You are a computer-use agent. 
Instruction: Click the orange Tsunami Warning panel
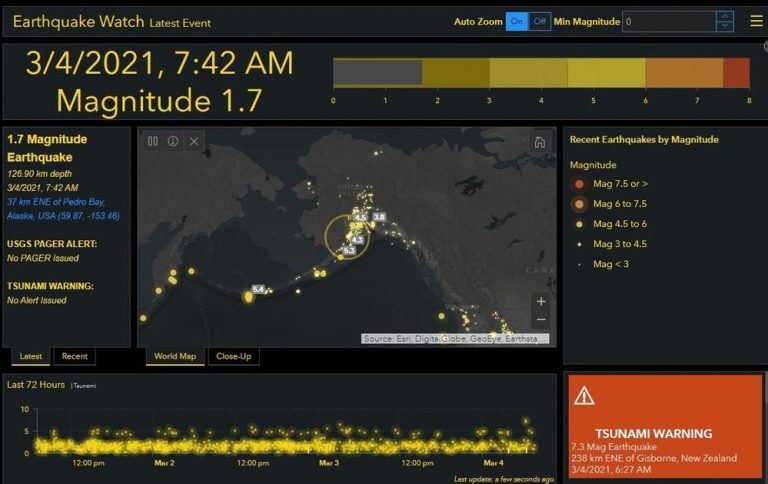coord(665,426)
